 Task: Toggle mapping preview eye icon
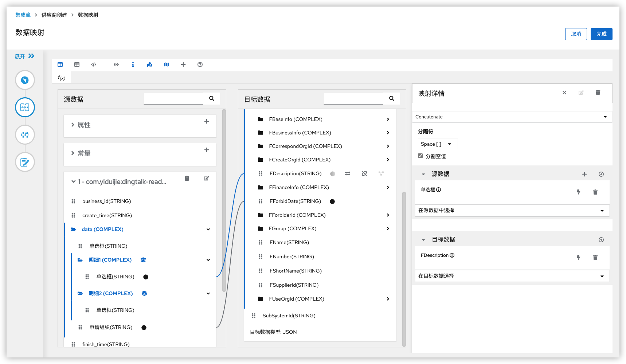[116, 64]
